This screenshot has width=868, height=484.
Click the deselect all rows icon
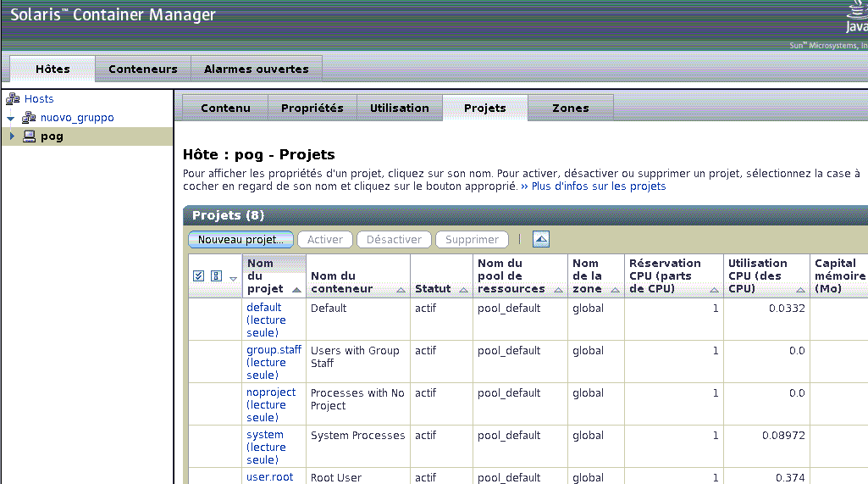click(x=217, y=276)
